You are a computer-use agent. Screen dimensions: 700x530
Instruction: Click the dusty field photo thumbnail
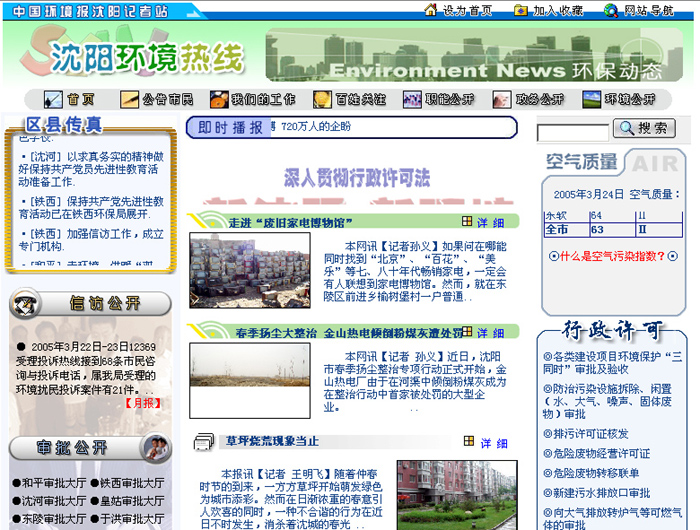pyautogui.click(x=250, y=380)
